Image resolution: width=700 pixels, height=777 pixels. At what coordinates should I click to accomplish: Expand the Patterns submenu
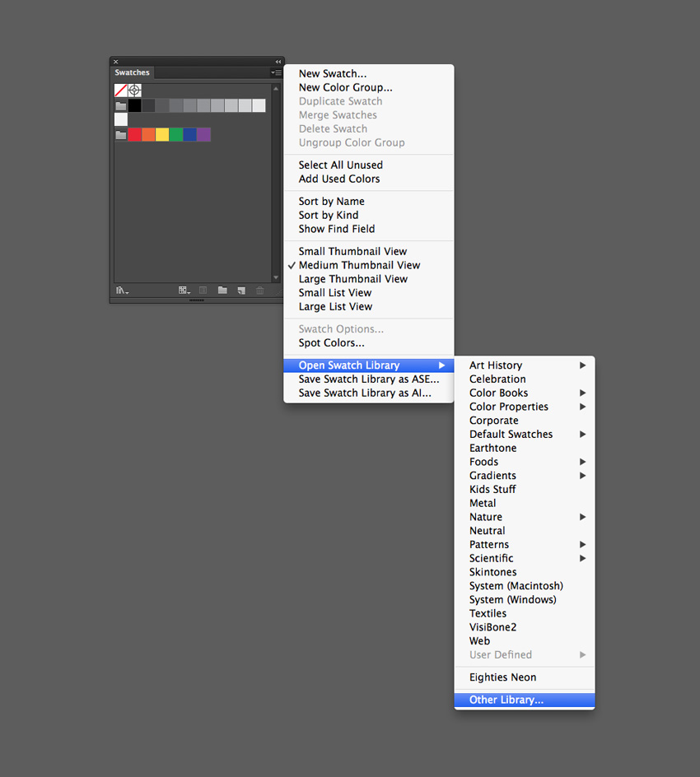tap(525, 545)
